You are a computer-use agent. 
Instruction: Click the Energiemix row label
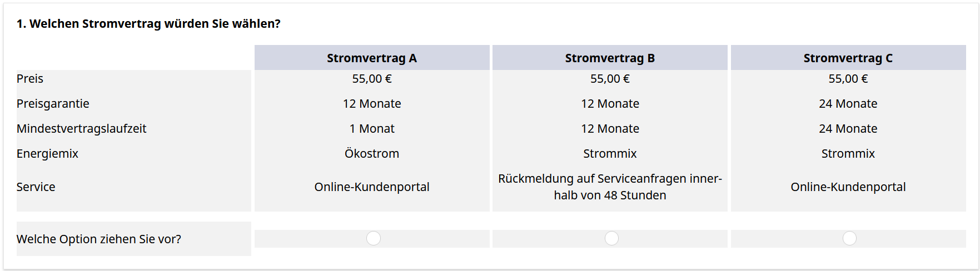pyautogui.click(x=47, y=154)
